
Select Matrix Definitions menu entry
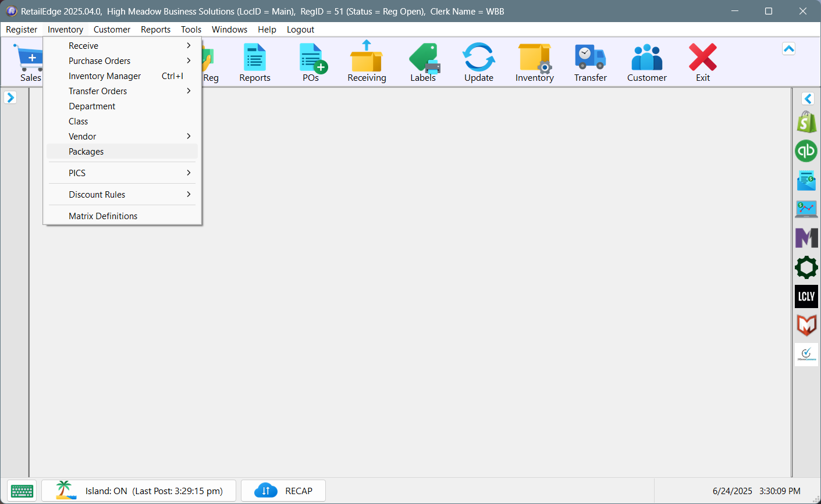[x=122, y=216]
